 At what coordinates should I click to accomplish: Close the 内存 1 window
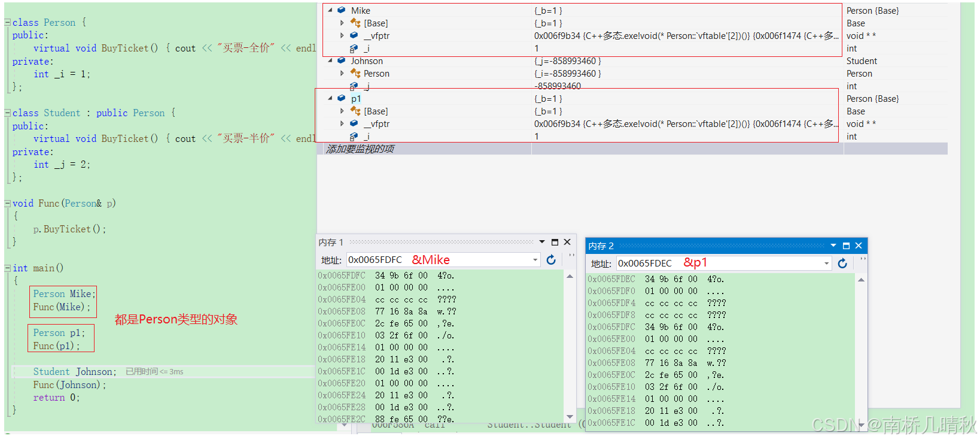[567, 242]
